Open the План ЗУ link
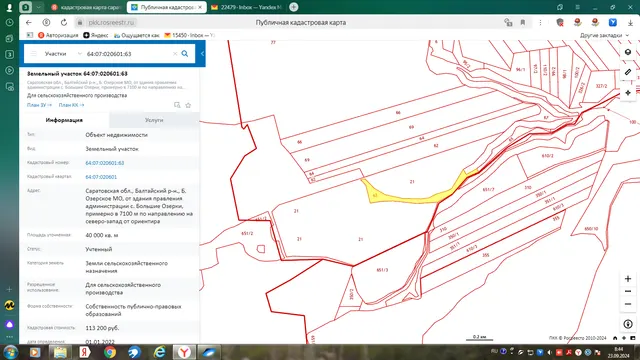The image size is (640, 360). point(39,105)
